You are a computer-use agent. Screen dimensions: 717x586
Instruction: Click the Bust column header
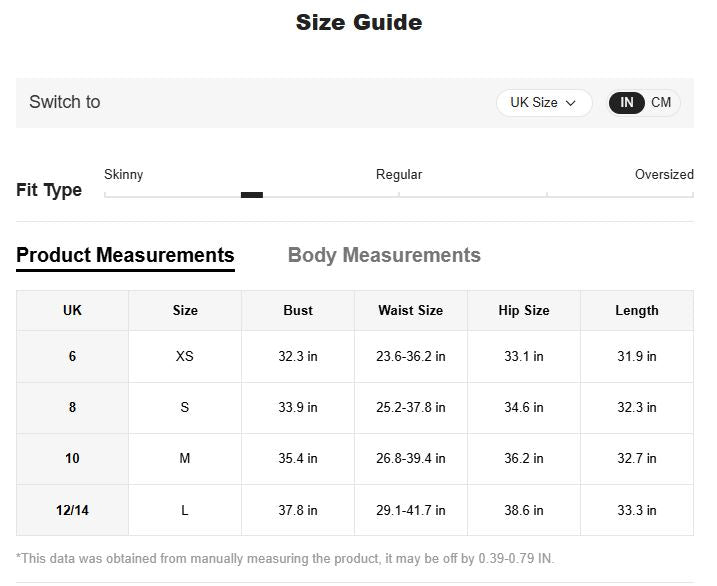pos(298,310)
